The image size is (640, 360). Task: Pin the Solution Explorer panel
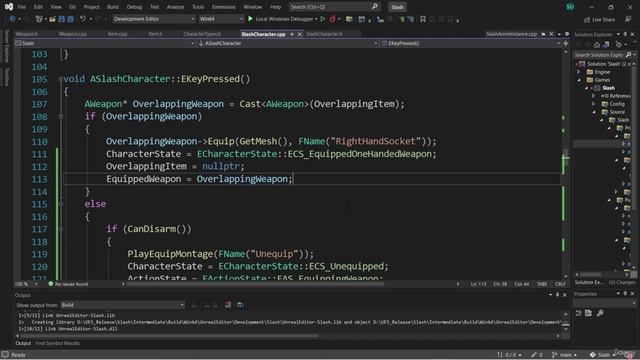click(x=625, y=34)
